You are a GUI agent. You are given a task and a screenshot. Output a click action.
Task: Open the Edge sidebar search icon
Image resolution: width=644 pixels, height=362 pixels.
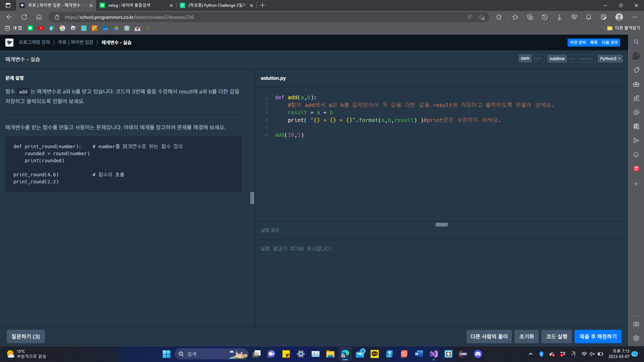636,42
